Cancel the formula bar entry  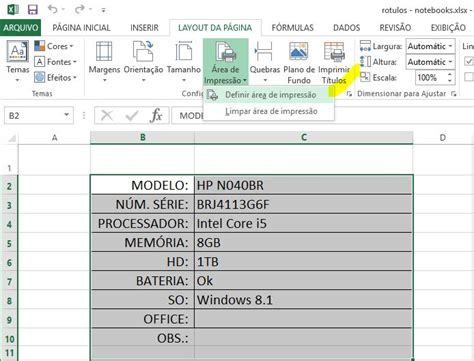tap(107, 116)
